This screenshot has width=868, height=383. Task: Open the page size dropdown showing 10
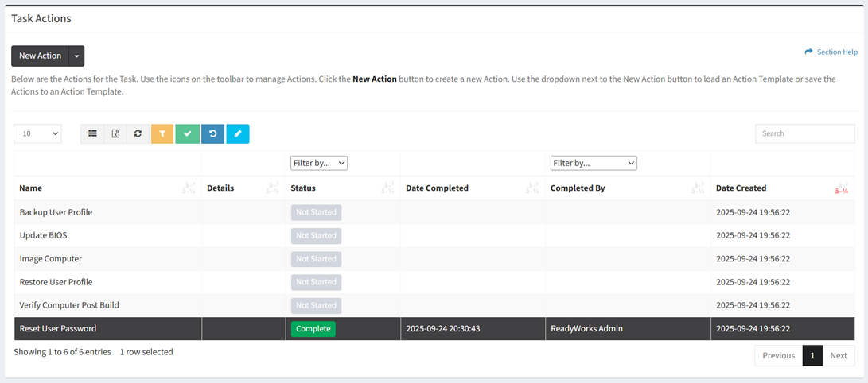[x=37, y=134]
